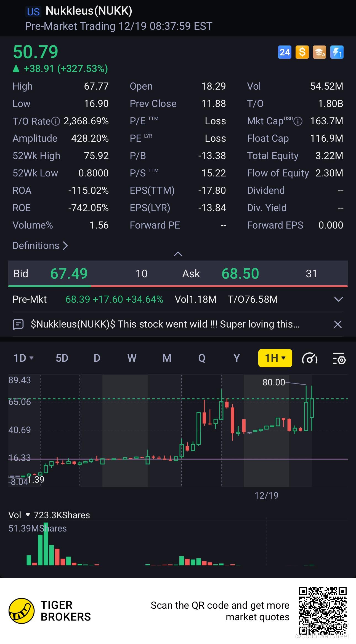Open the Nukkleus community post text

[165, 324]
